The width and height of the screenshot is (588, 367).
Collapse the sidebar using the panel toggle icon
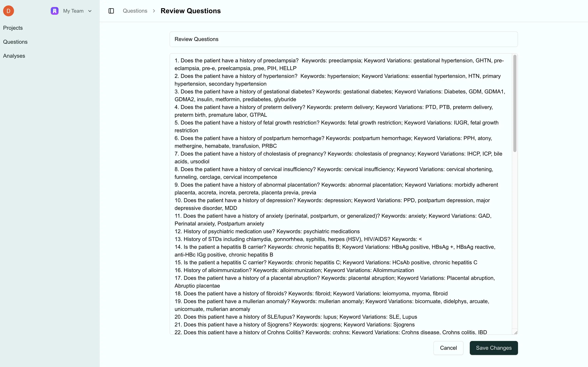tap(111, 11)
